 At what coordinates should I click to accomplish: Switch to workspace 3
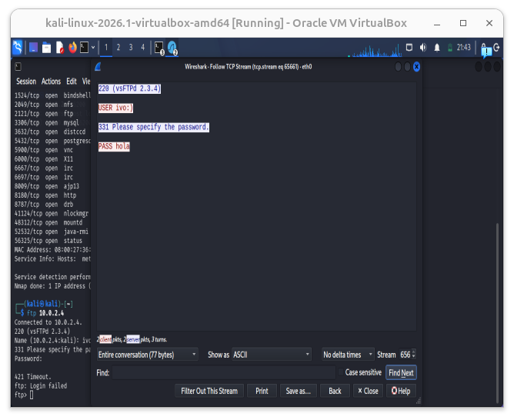coord(131,48)
